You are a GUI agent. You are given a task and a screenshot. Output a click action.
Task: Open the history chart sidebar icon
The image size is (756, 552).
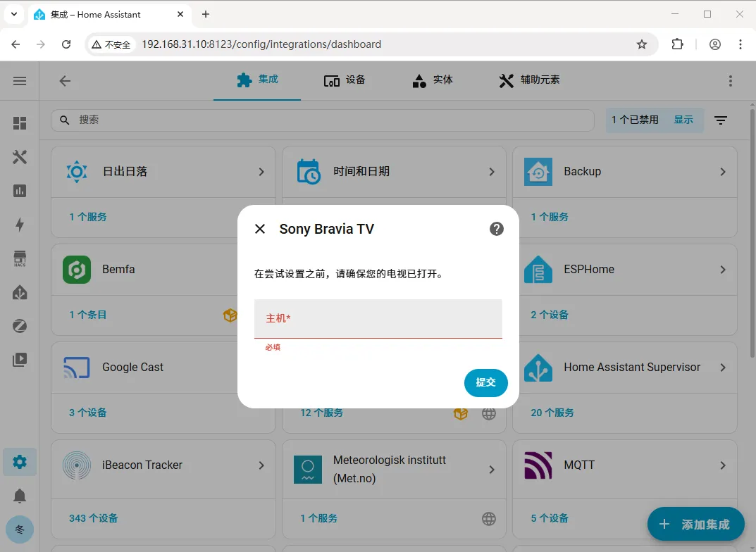pyautogui.click(x=20, y=191)
